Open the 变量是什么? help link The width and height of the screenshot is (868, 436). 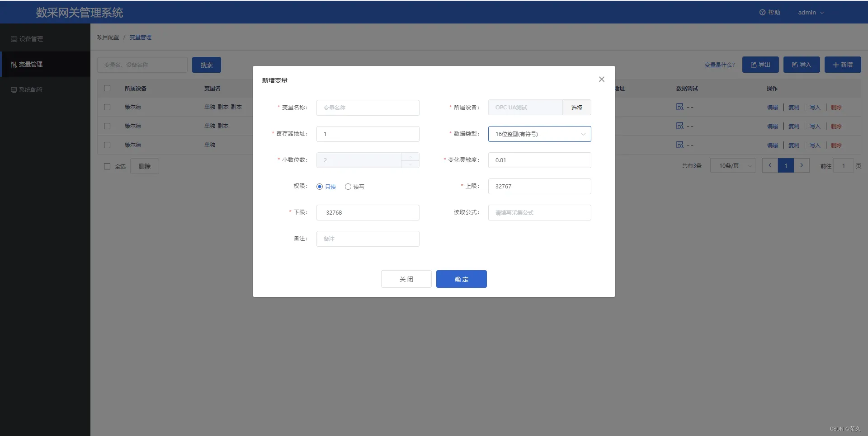(720, 65)
